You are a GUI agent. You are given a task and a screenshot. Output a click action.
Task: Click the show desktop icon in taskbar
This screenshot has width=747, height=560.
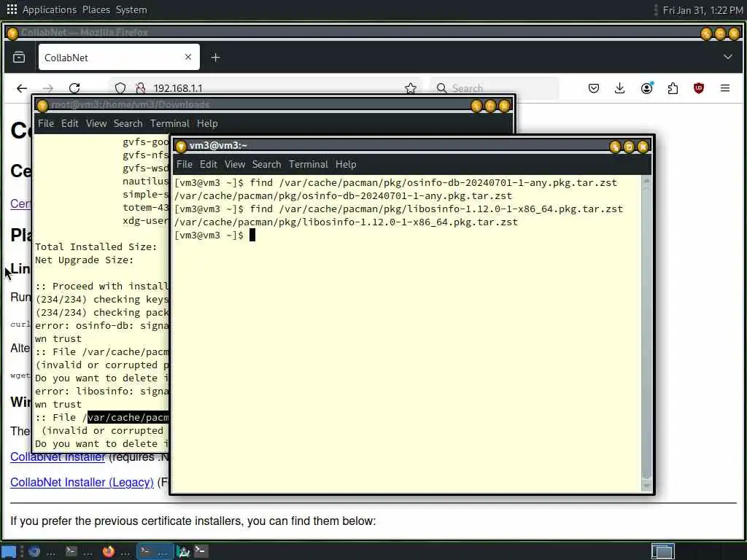click(x=9, y=551)
